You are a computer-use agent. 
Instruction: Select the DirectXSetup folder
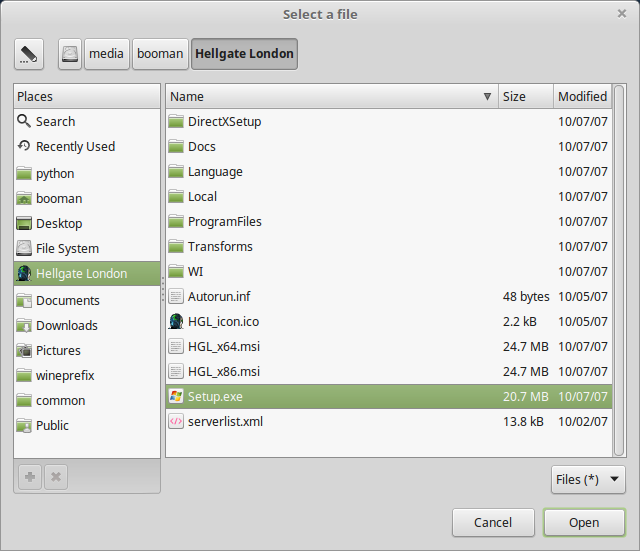[x=389, y=121]
